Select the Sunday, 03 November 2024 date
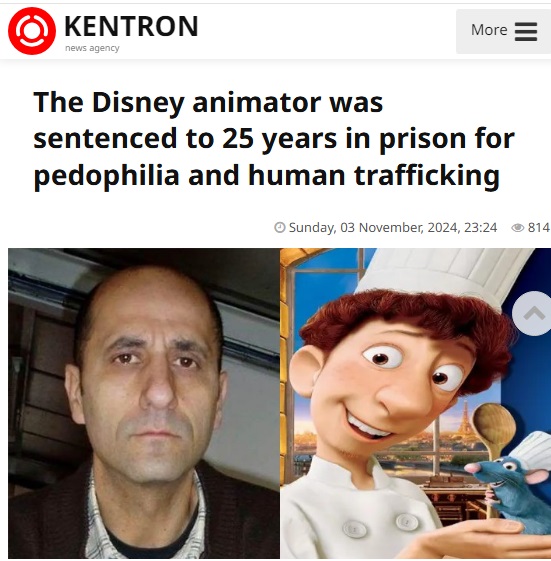 (x=392, y=228)
